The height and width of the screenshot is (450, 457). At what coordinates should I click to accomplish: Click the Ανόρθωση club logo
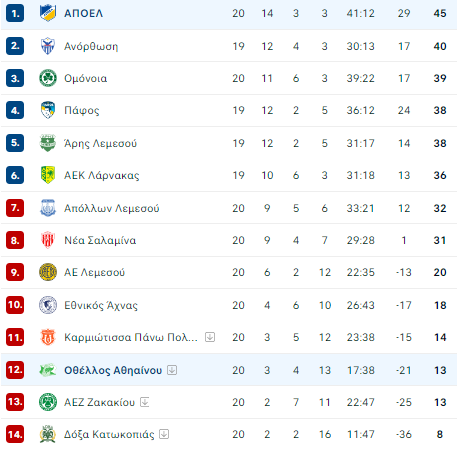pyautogui.click(x=48, y=46)
